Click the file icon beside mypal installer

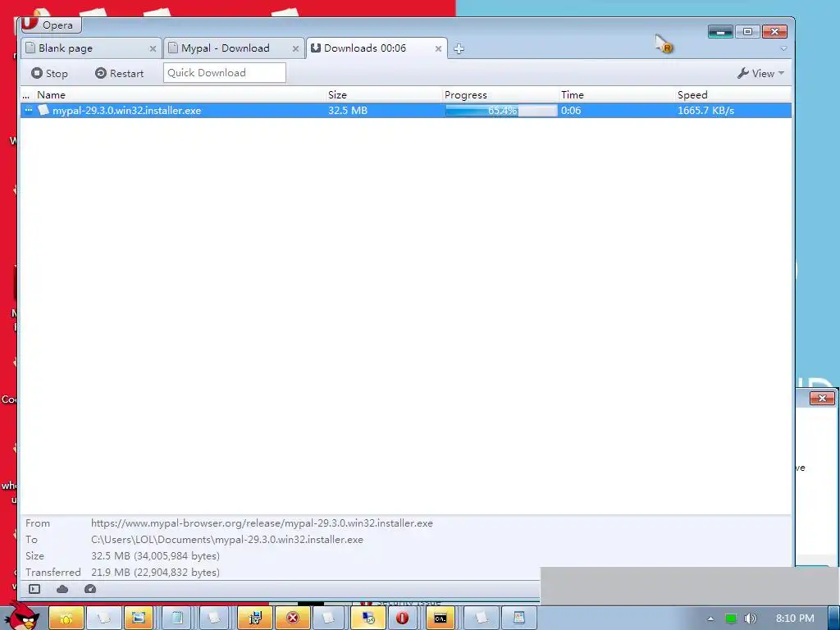pyautogui.click(x=44, y=110)
